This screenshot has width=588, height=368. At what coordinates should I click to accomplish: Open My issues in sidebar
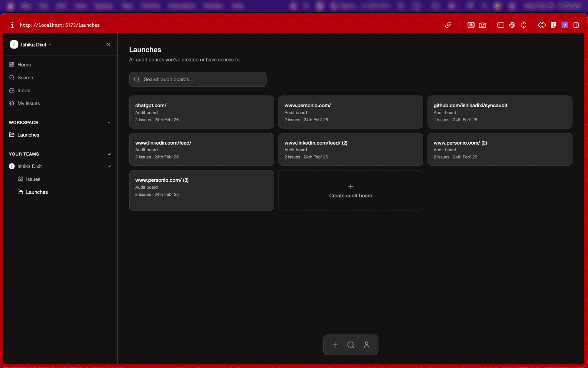(28, 103)
